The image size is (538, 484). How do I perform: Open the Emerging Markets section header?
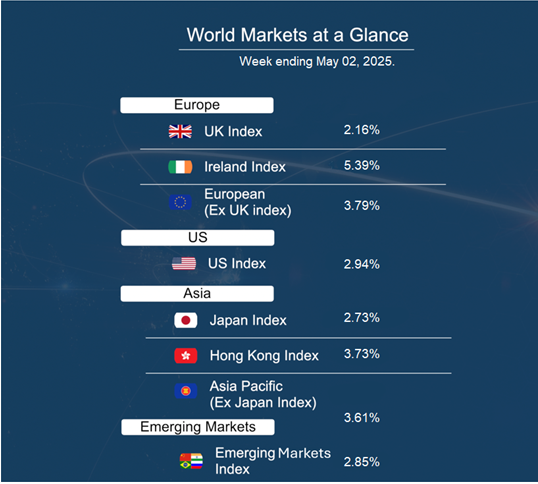pos(198,427)
